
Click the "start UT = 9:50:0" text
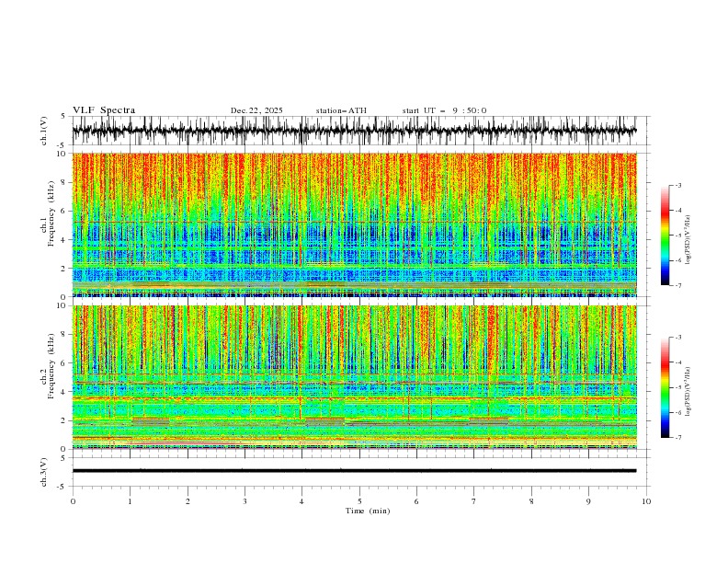(x=444, y=110)
